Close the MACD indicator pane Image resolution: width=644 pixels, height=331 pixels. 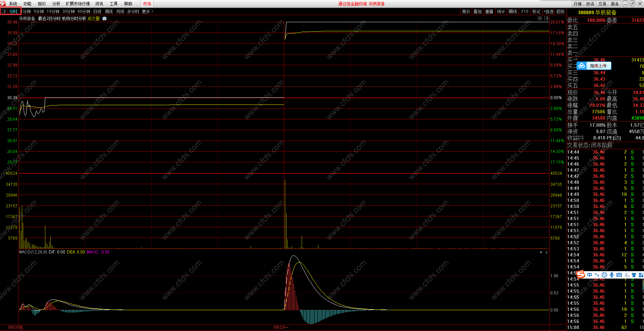pos(547,252)
